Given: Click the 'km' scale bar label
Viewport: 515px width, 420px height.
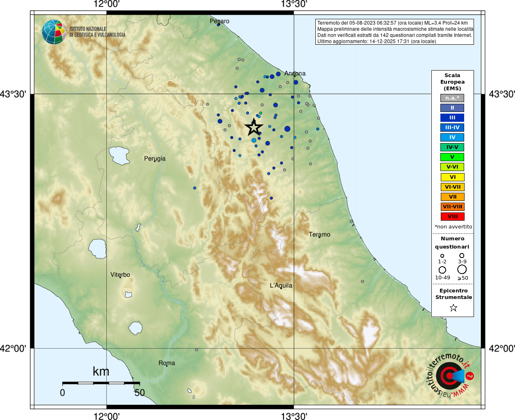Looking at the screenshot, I should click(x=101, y=372).
